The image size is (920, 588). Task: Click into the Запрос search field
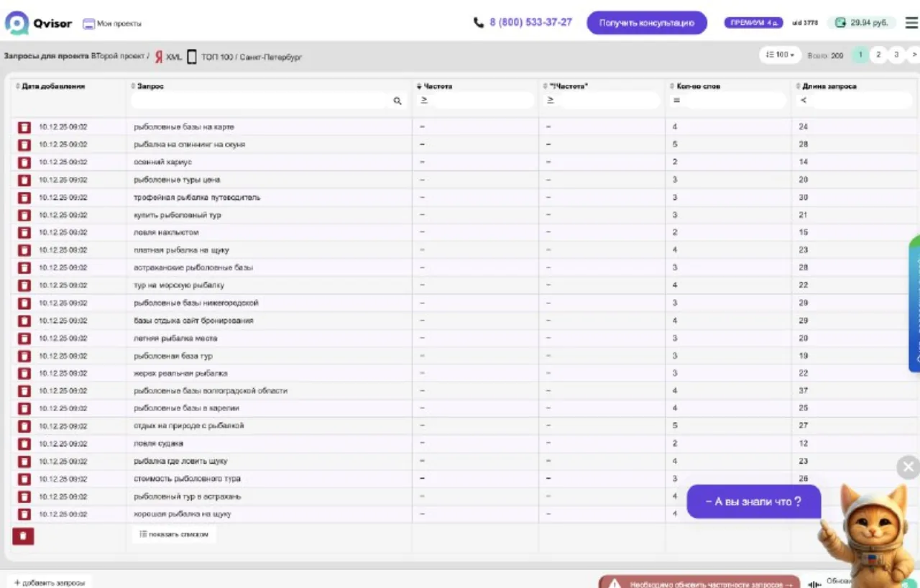[261, 101]
